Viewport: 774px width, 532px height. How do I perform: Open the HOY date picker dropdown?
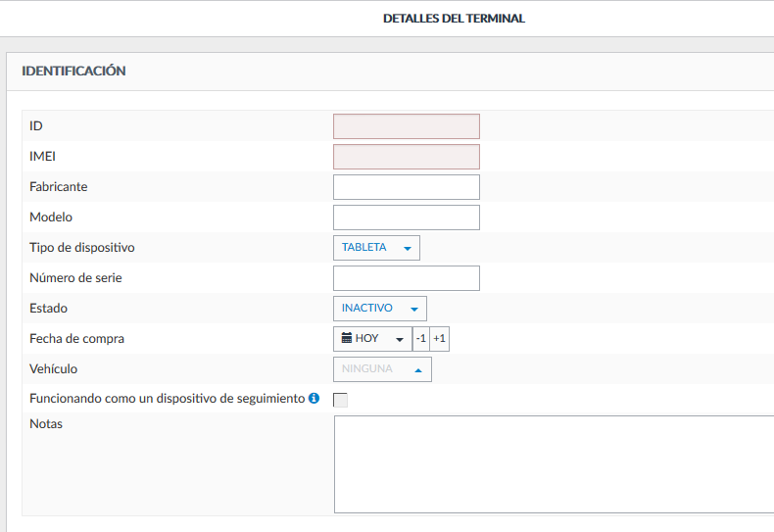pyautogui.click(x=372, y=339)
